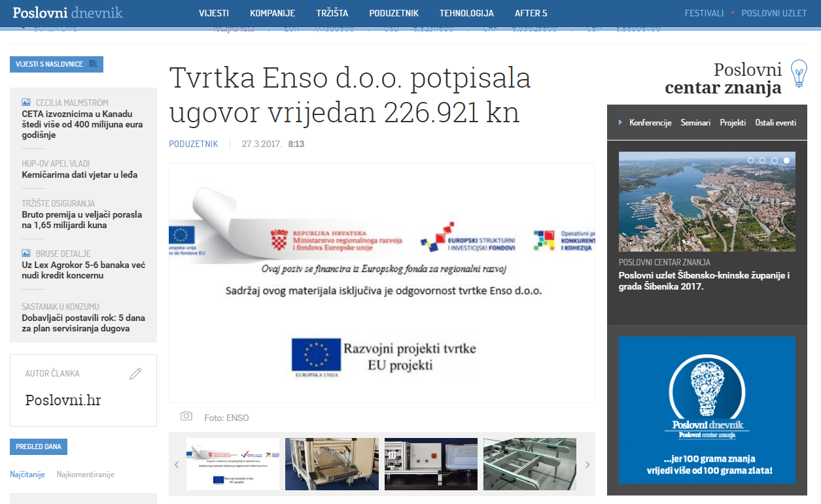Open the AFTER 5 section
Image resolution: width=821 pixels, height=504 pixels.
click(531, 13)
